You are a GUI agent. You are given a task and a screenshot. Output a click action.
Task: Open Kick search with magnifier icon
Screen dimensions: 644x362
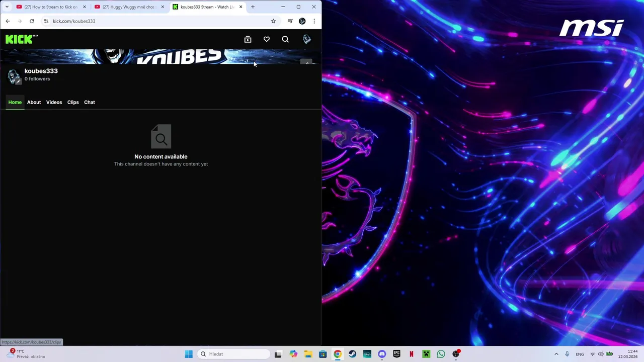(285, 39)
